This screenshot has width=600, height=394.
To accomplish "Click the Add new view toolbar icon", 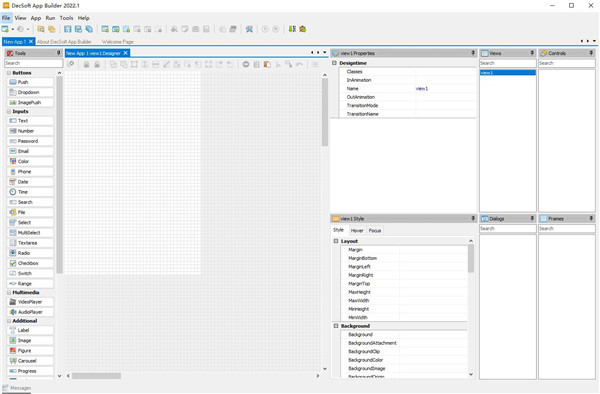I will click(x=105, y=29).
